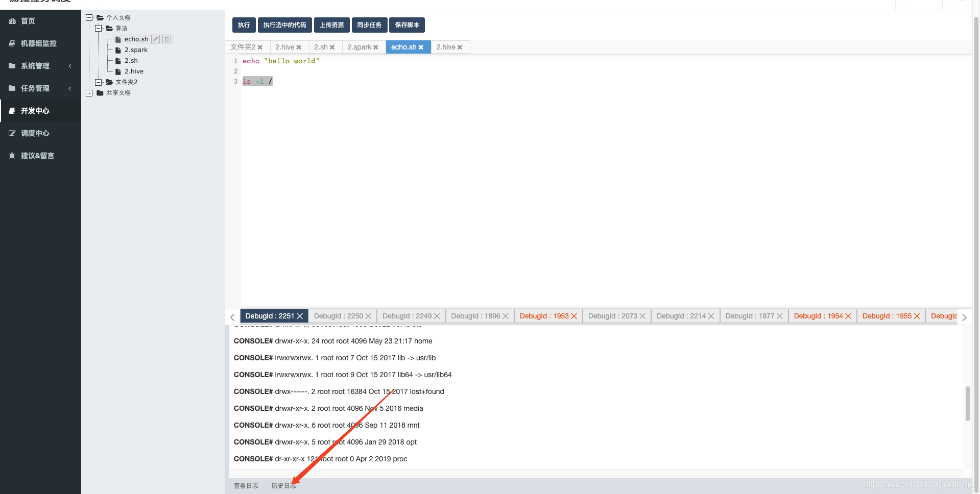The width and height of the screenshot is (980, 494).
Task: Collapse the 文件夹2 folder node
Action: [98, 82]
